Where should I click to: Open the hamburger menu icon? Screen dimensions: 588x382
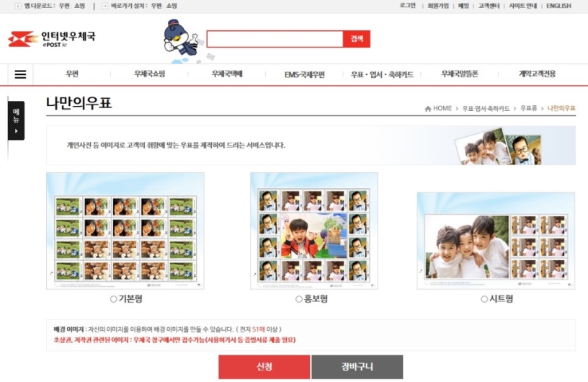point(20,74)
